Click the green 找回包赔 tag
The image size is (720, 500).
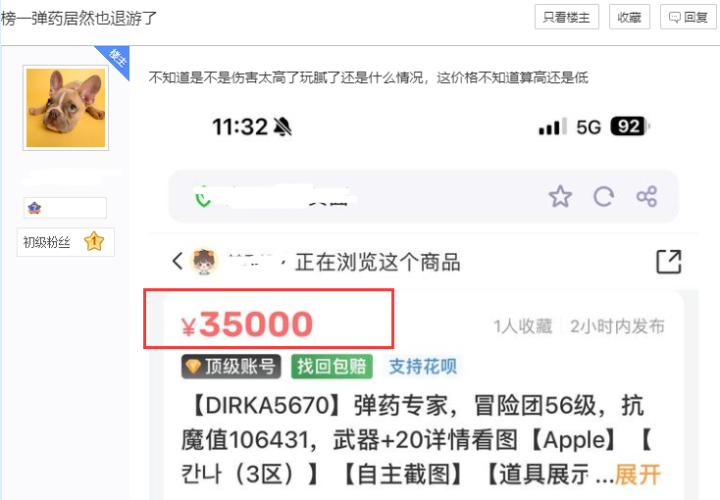332,366
